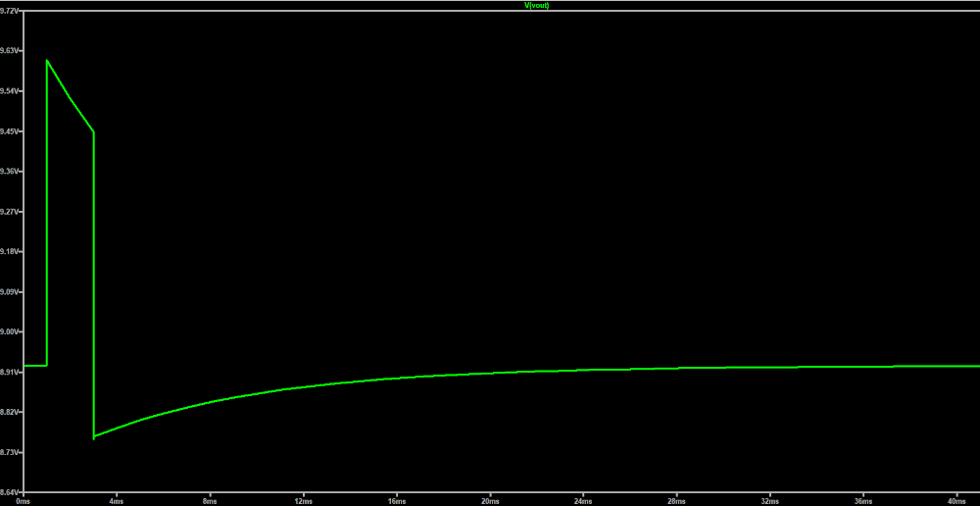The image size is (980, 506).
Task: Click the 40ms time axis label
Action: coord(955,500)
